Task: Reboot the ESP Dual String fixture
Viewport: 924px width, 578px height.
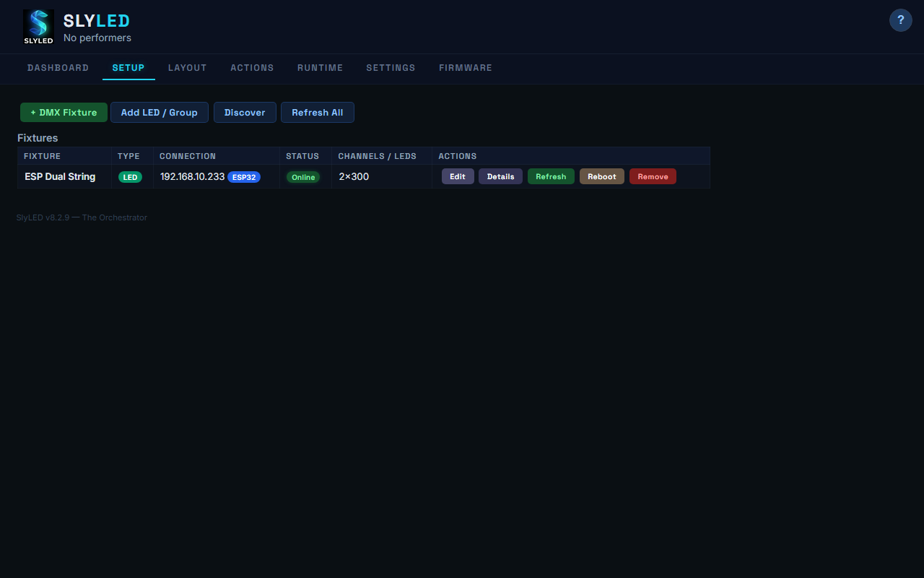Action: [x=601, y=176]
